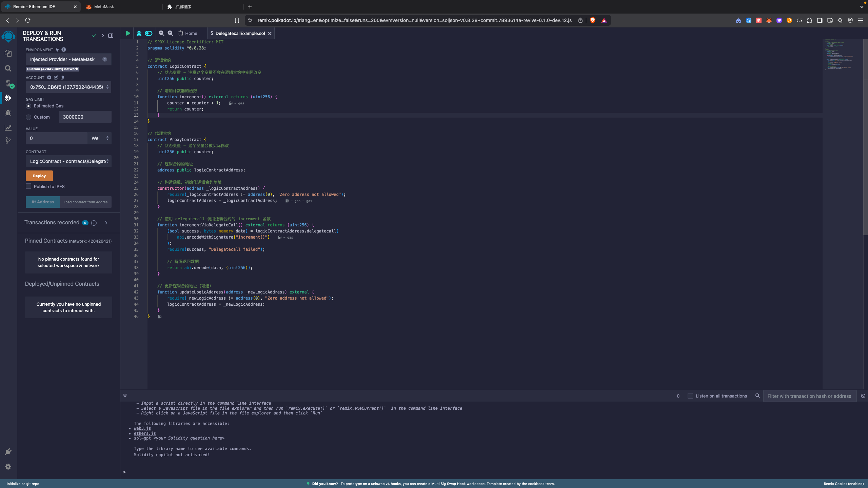Click the custom gas limit 3000000 field

pos(85,117)
